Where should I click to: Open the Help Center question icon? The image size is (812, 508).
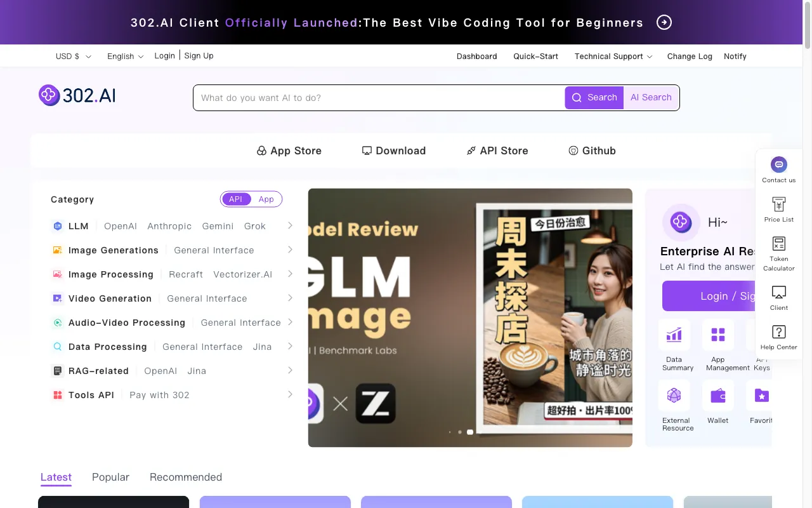coord(779,332)
